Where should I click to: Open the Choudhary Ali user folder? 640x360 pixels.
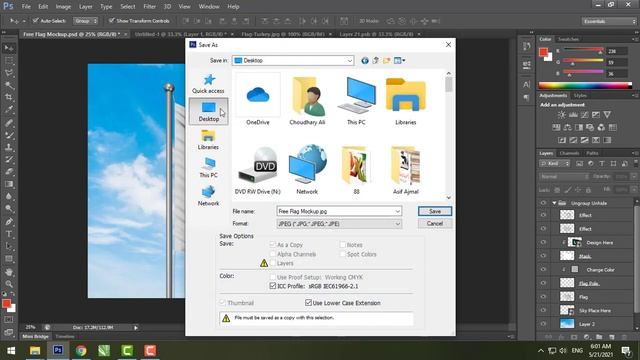click(307, 100)
